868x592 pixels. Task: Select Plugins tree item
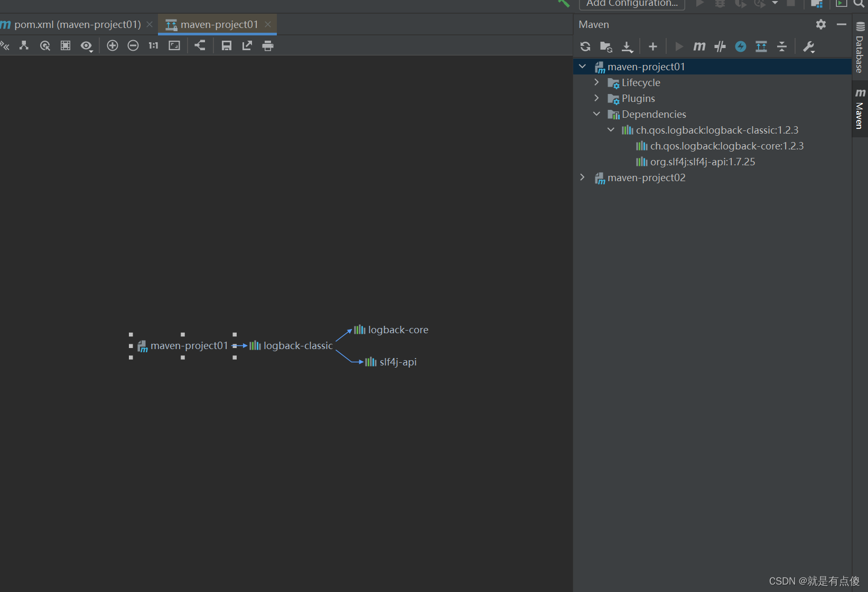tap(638, 98)
